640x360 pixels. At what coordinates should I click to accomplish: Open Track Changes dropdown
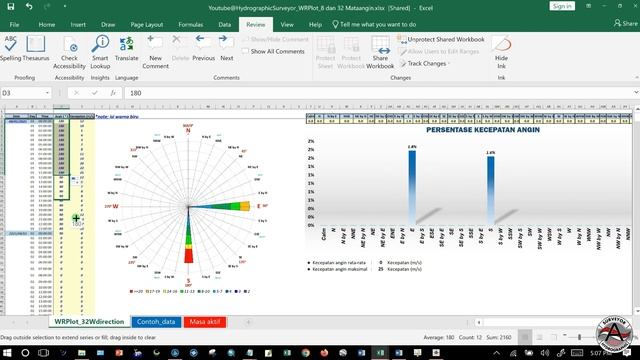(425, 64)
